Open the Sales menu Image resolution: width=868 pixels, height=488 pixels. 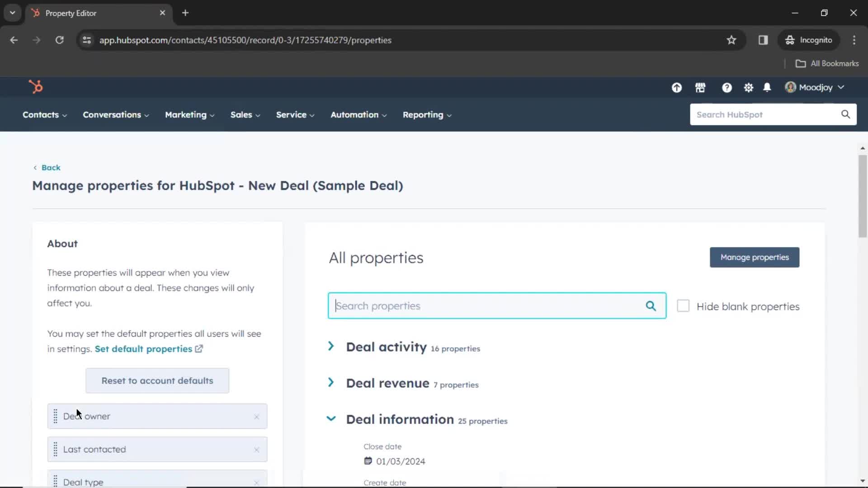(245, 115)
